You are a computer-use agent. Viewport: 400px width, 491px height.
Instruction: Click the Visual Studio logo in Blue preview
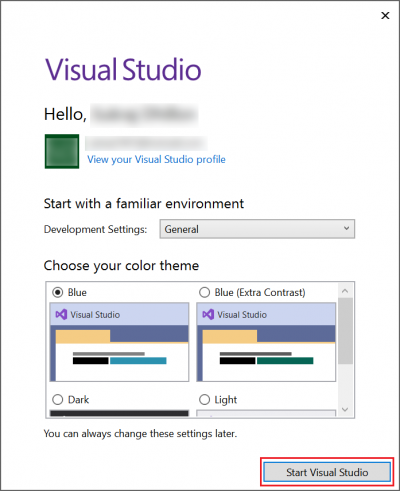point(61,314)
